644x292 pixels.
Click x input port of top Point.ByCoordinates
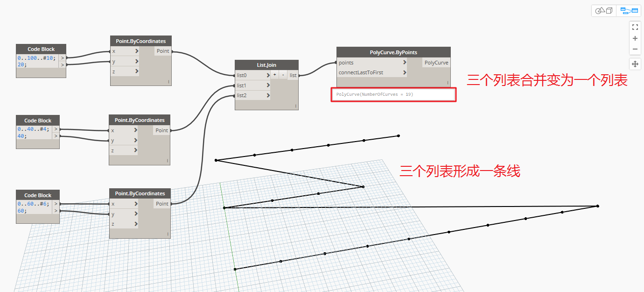[x=125, y=51]
